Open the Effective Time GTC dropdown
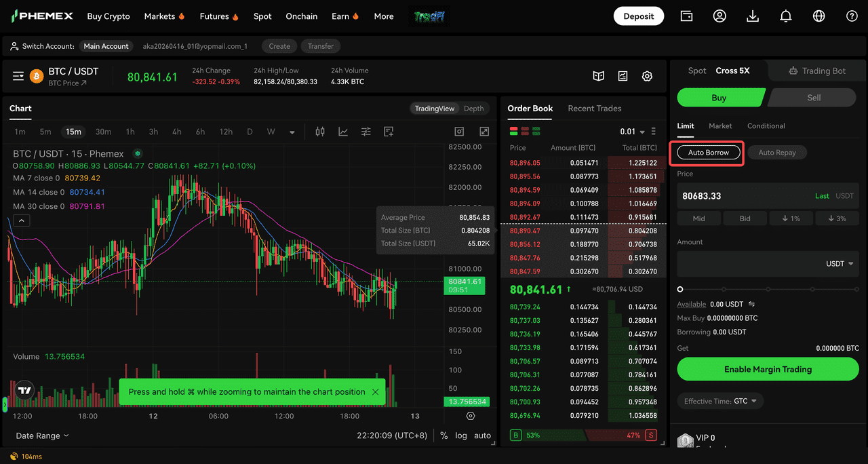This screenshot has width=868, height=464. point(720,401)
